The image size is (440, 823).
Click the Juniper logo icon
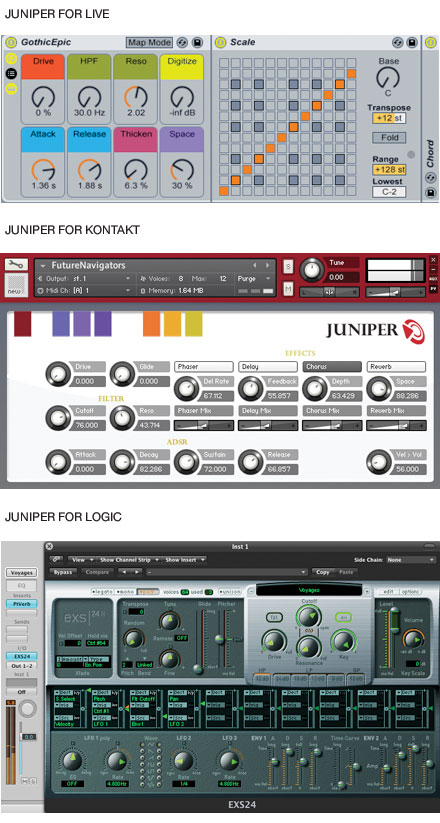pyautogui.click(x=414, y=331)
